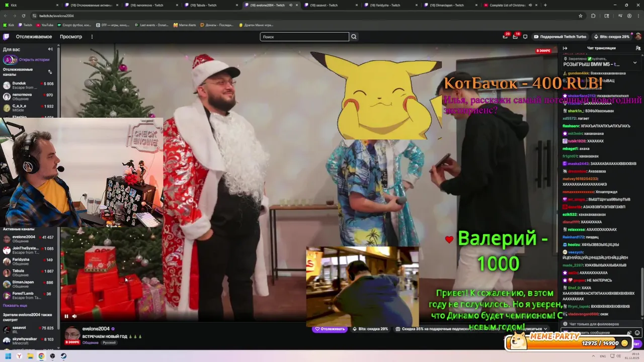Open 'Отслеживаемое' in Twitch navigation
This screenshot has width=644, height=362.
click(x=34, y=37)
